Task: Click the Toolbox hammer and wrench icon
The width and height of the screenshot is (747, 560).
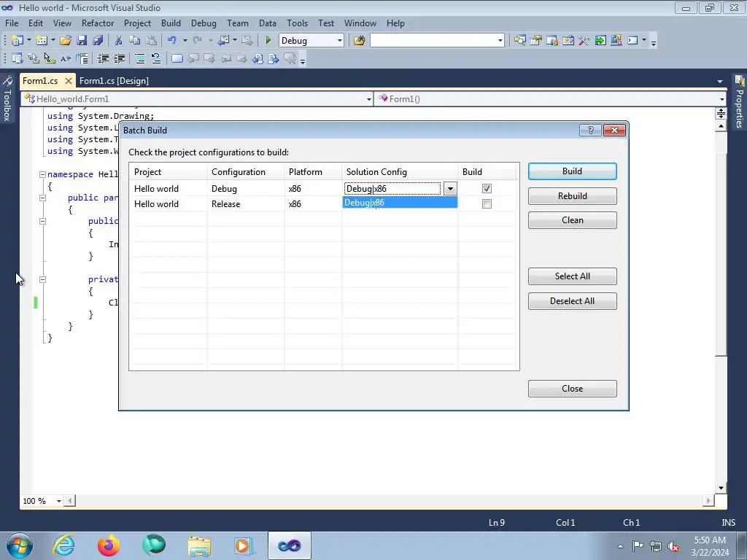Action: click(x=584, y=41)
